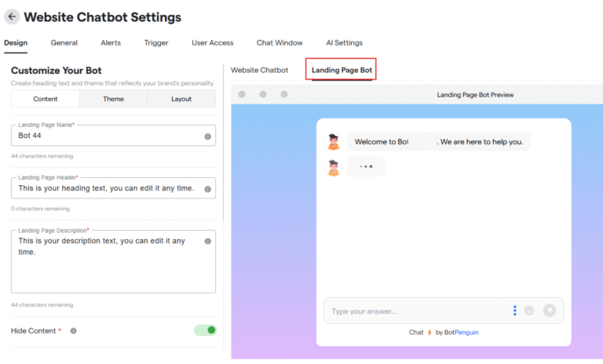The width and height of the screenshot is (603, 364).
Task: Click the Landing Page Name input field
Action: coord(113,135)
